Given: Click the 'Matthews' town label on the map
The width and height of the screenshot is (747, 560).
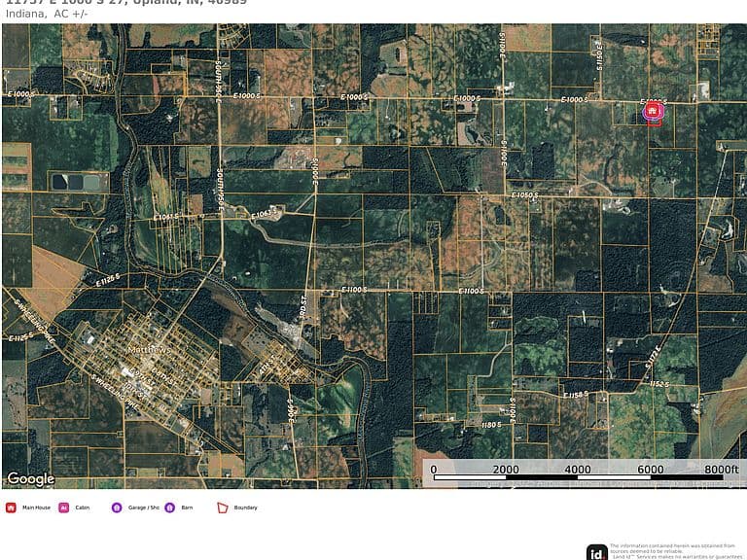Looking at the screenshot, I should click(150, 350).
